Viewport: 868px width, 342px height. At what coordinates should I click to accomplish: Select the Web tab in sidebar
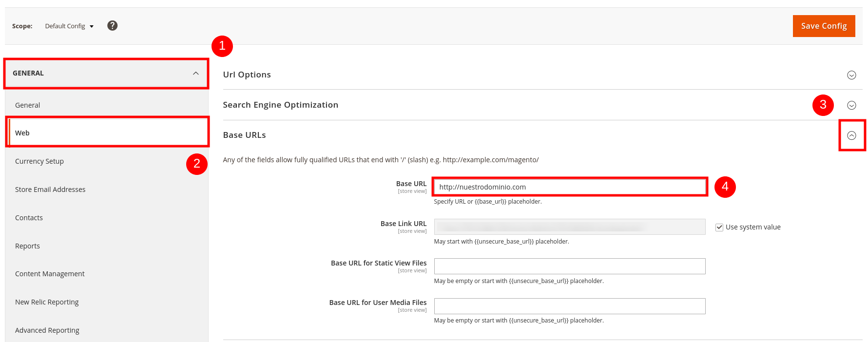tap(108, 133)
